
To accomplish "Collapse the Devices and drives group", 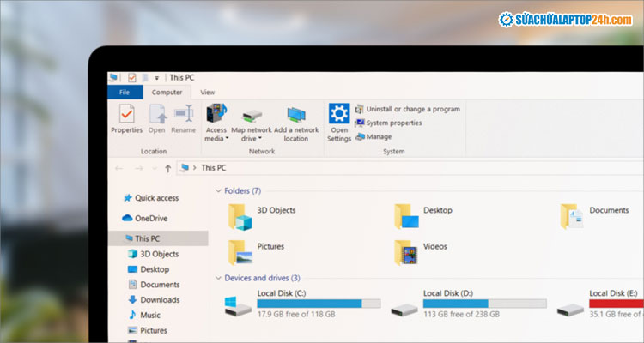I will click(x=218, y=278).
